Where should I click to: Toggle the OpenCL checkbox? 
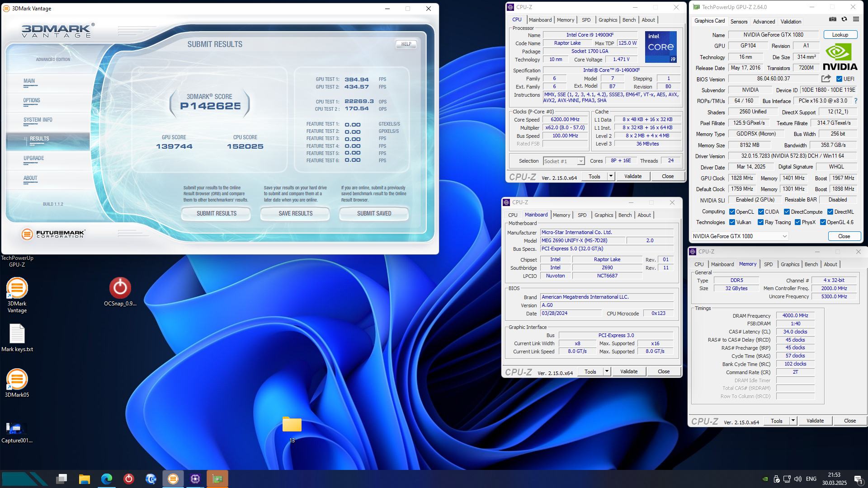click(x=732, y=211)
